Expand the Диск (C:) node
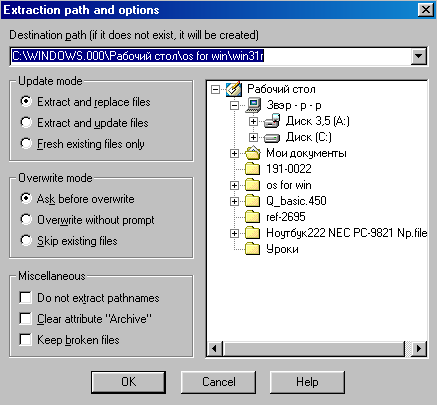Image resolution: width=437 pixels, height=405 pixels. pos(253,137)
